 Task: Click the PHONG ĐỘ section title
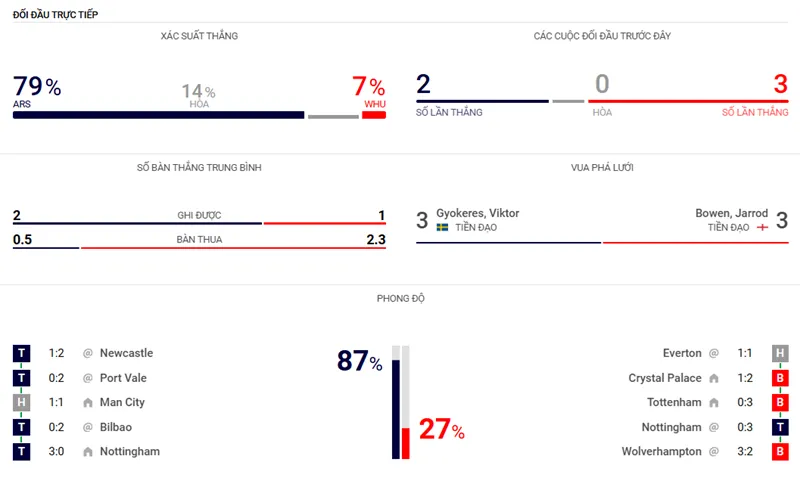pyautogui.click(x=400, y=298)
